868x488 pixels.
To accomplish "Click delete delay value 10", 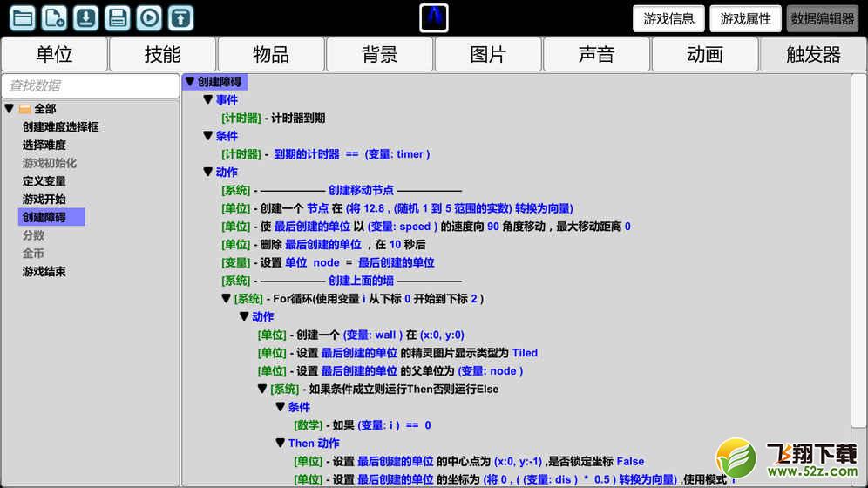I will click(x=396, y=245).
